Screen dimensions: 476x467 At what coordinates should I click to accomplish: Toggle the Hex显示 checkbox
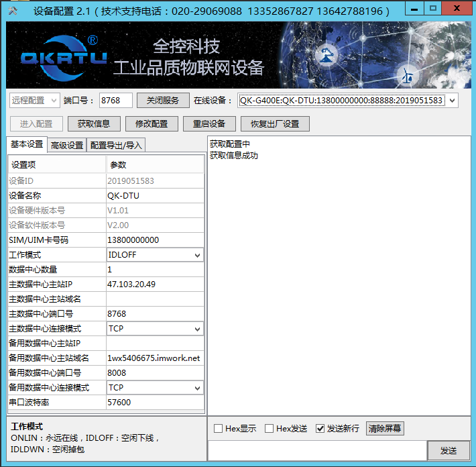tap(218, 429)
